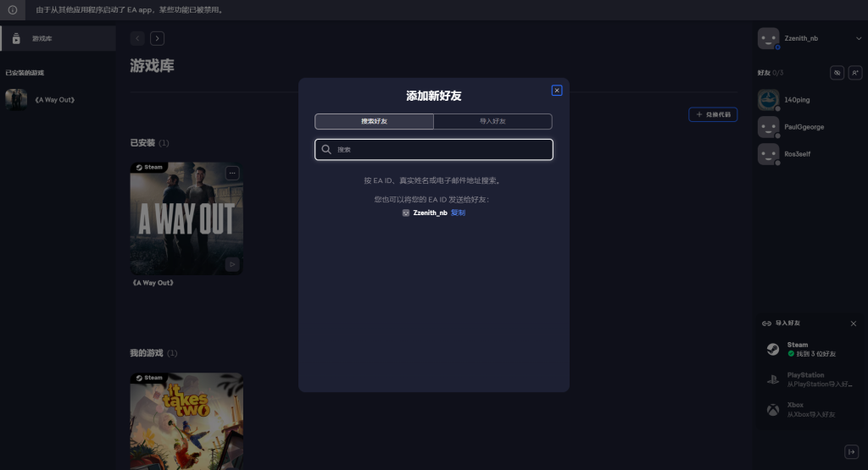Collapse the friends sidebar with arrow icon

(x=852, y=451)
